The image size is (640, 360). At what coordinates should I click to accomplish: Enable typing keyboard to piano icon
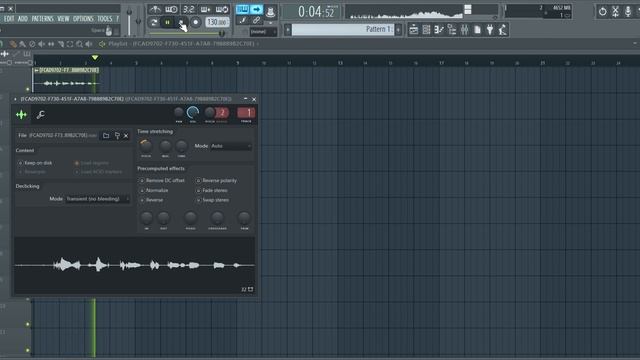tap(242, 9)
